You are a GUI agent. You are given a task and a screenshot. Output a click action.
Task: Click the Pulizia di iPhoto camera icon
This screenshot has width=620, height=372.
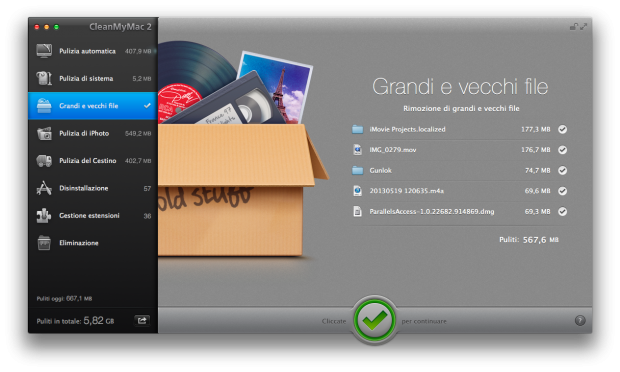44,133
